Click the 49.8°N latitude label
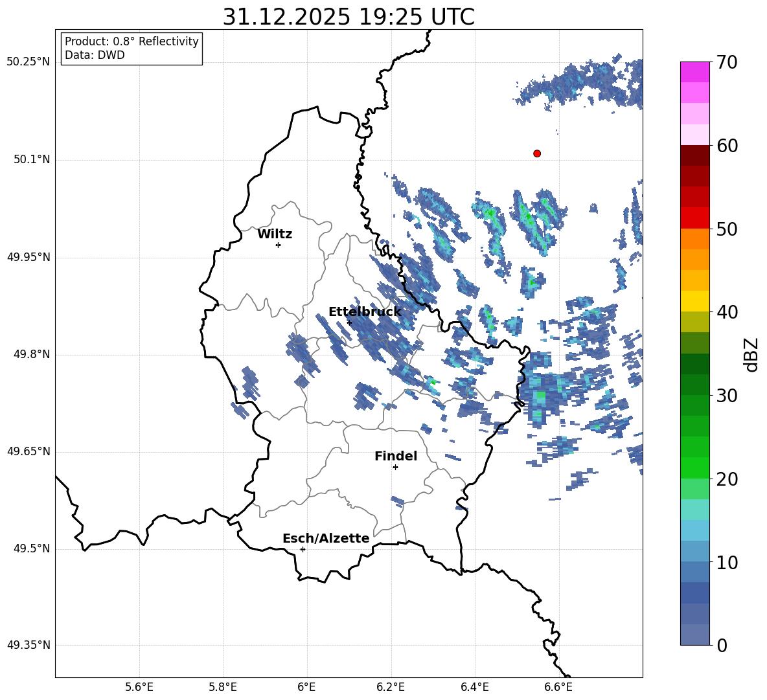This screenshot has width=767, height=700. coord(31,354)
